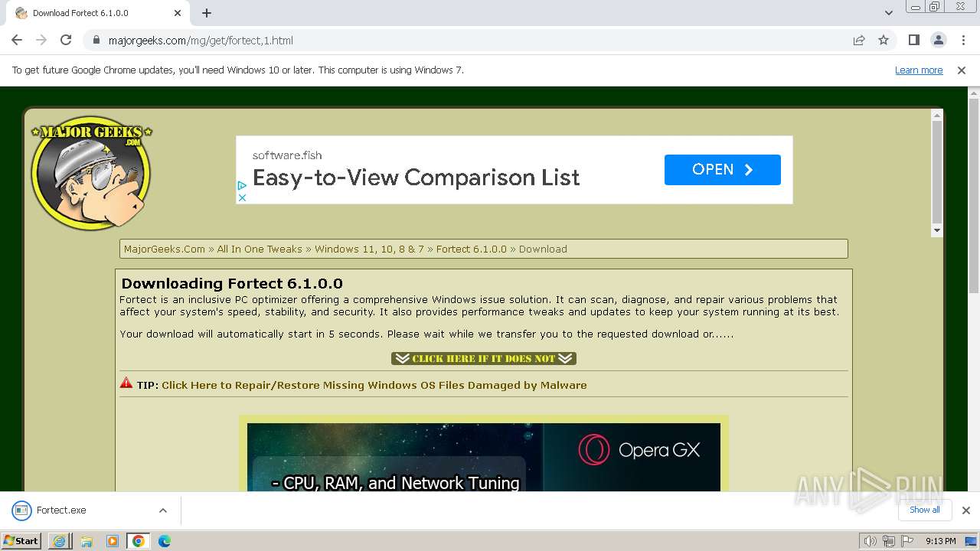Open the tab search dropdown
Viewport: 980px width, 551px height.
(888, 13)
